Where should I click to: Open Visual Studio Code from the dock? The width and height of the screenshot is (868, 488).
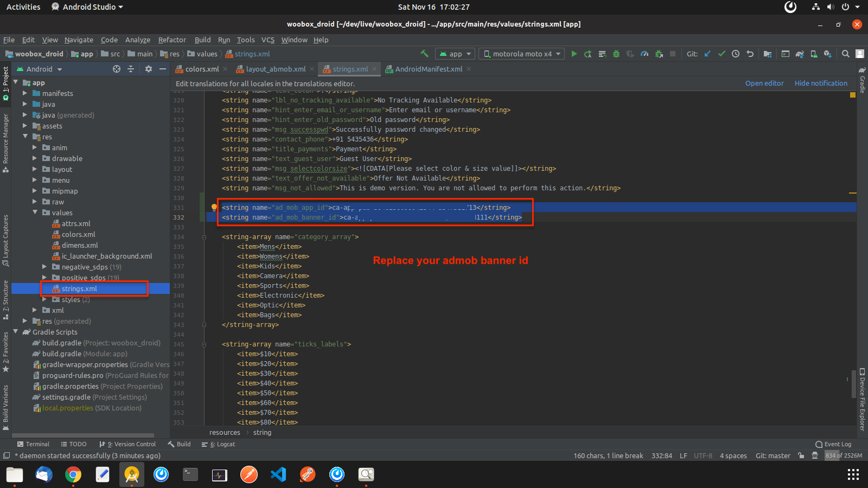[x=278, y=474]
